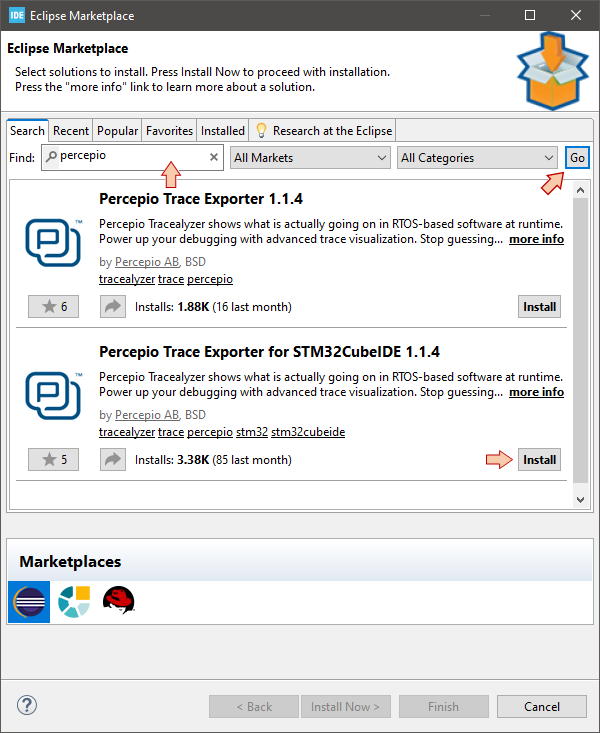Switch to the Popular tab
The width and height of the screenshot is (600, 733).
click(x=117, y=130)
